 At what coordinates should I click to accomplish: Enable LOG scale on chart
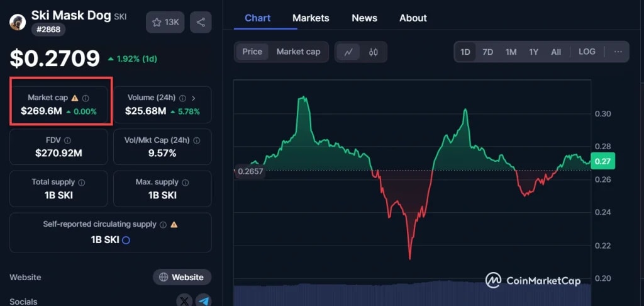tap(587, 52)
